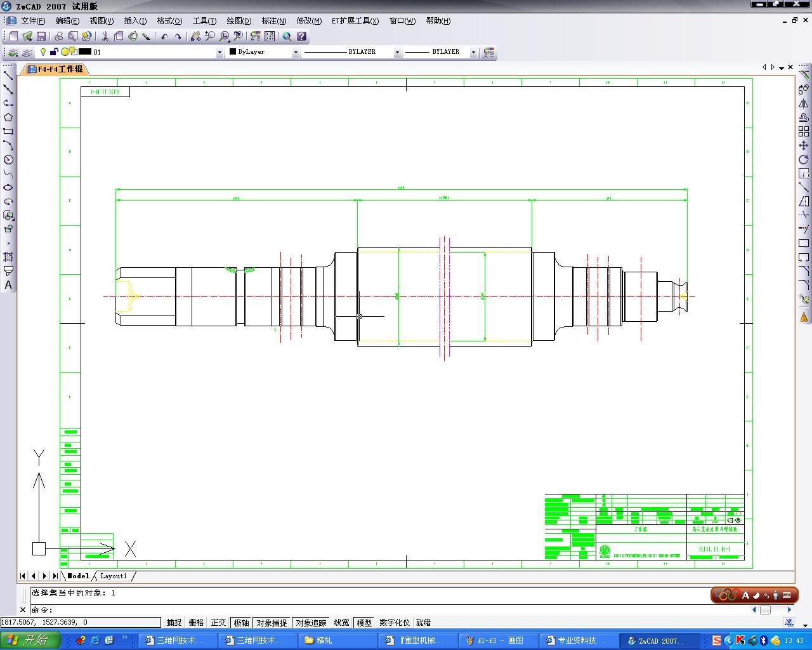This screenshot has height=650, width=812.
Task: Open the document tab list dropdown arrow
Action: (782, 67)
